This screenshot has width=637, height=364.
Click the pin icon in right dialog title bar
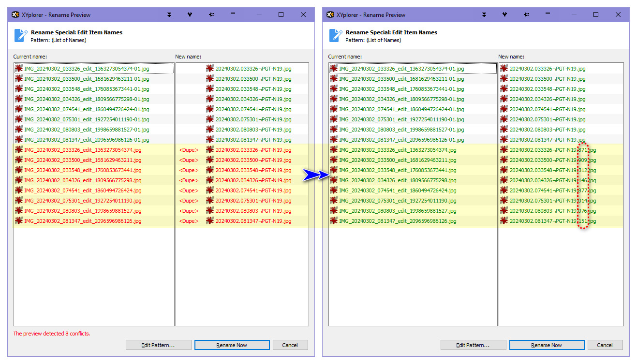click(526, 15)
